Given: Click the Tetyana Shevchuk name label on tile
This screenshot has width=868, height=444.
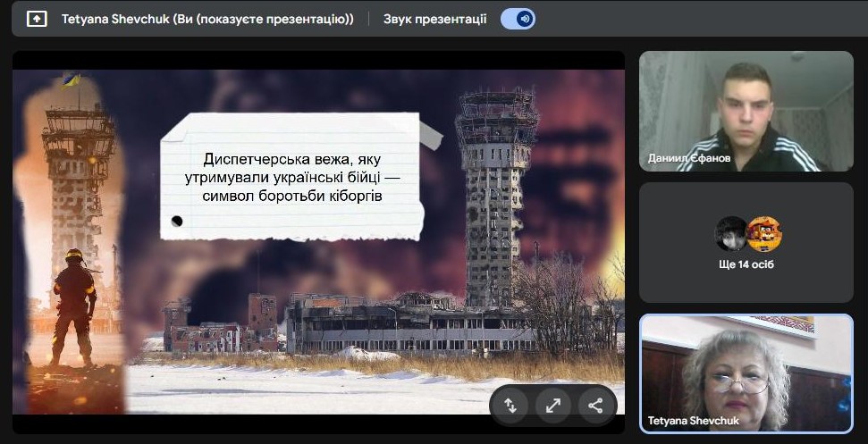Looking at the screenshot, I should coord(694,421).
